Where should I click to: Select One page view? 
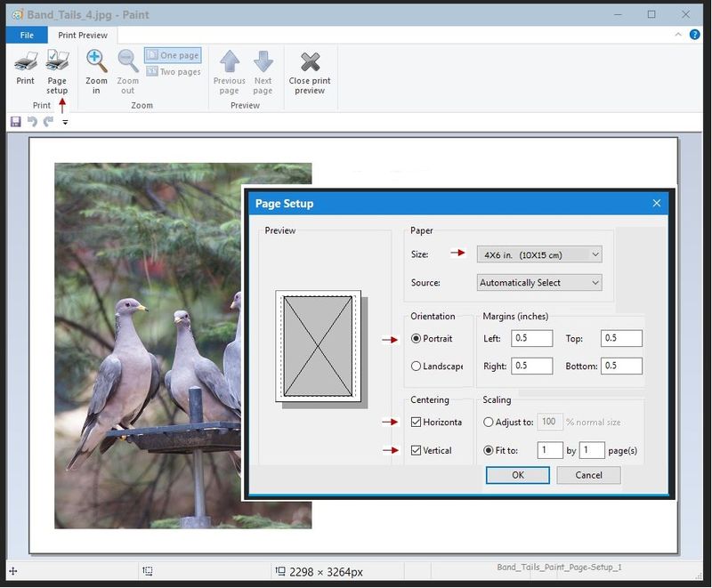click(x=173, y=55)
